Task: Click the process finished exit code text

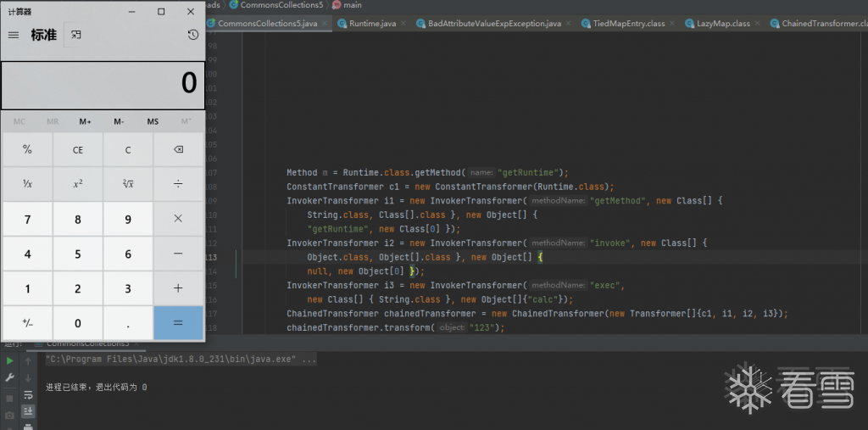Action: coord(97,388)
